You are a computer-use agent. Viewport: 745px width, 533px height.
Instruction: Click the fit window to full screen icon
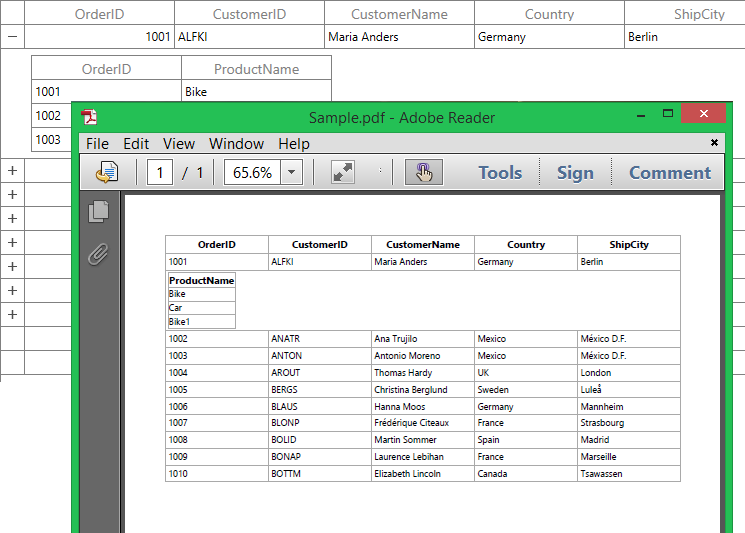(x=343, y=172)
